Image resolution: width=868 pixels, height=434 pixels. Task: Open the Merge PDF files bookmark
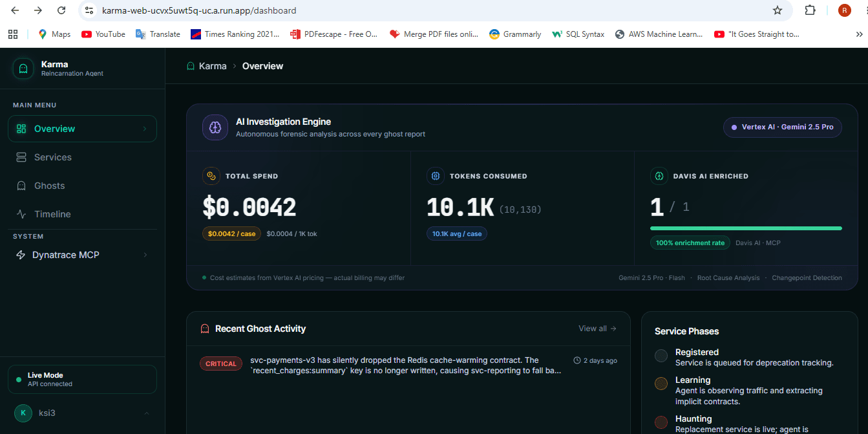pyautogui.click(x=434, y=34)
